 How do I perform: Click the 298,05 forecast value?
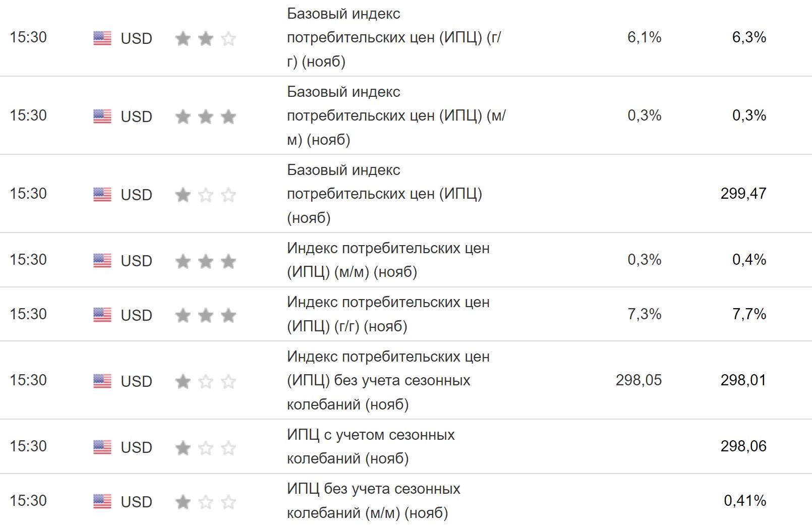[x=639, y=380]
